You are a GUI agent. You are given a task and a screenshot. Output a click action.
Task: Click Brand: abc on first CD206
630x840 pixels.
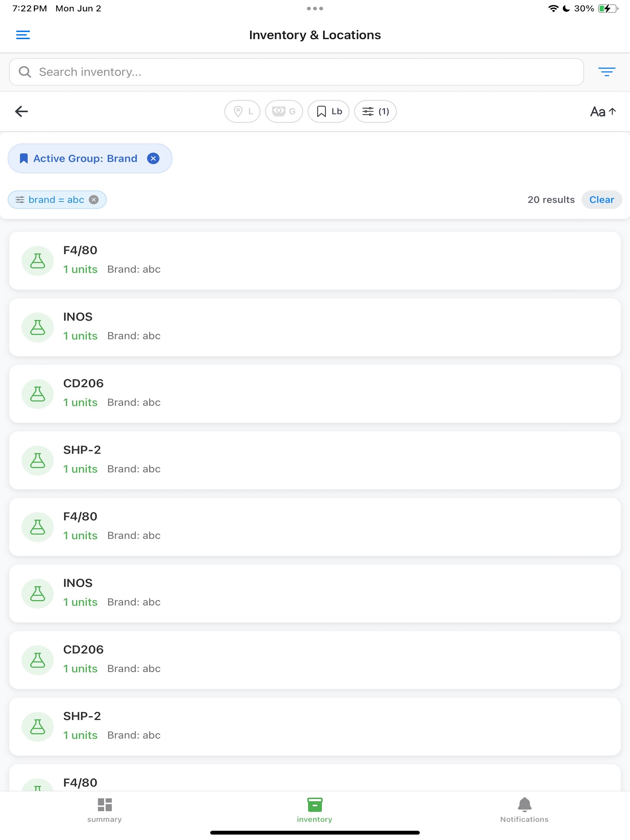(134, 402)
